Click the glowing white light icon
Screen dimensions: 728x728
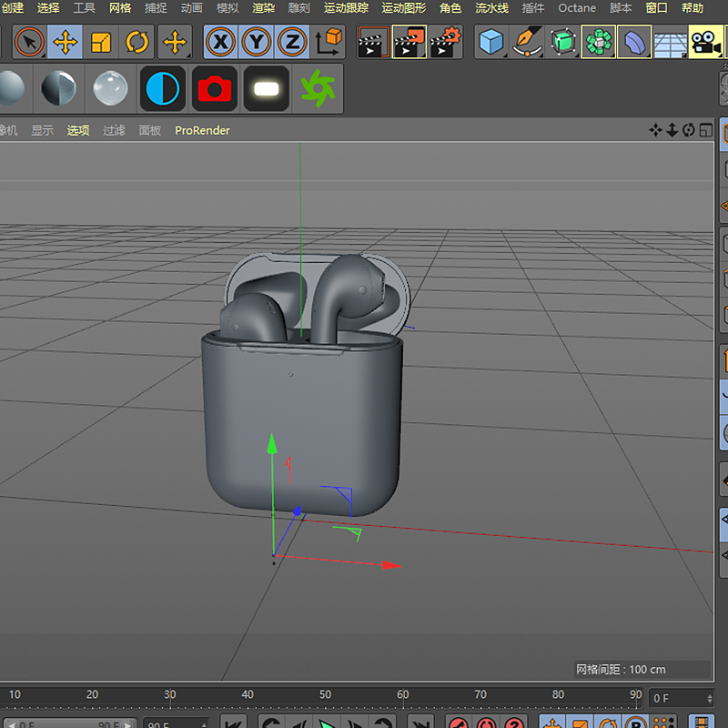pos(267,88)
